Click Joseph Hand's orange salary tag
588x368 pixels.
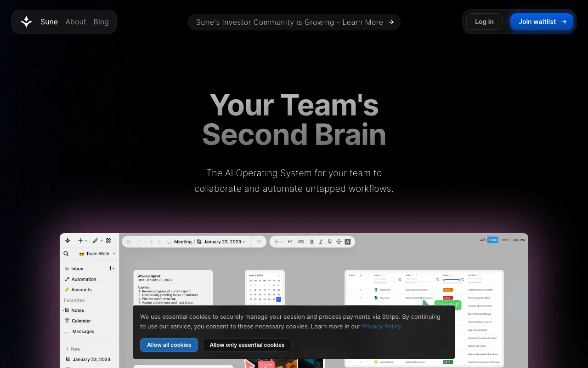[x=448, y=290]
